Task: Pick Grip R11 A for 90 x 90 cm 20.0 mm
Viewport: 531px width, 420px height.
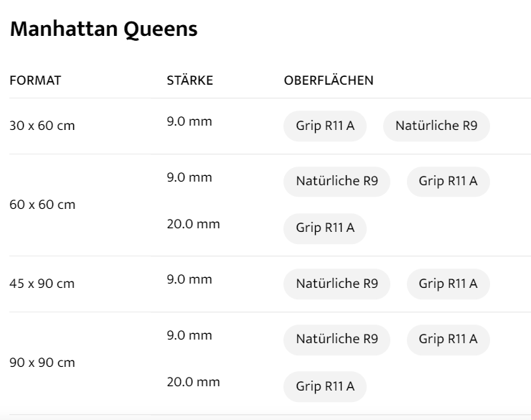Action: pos(325,386)
